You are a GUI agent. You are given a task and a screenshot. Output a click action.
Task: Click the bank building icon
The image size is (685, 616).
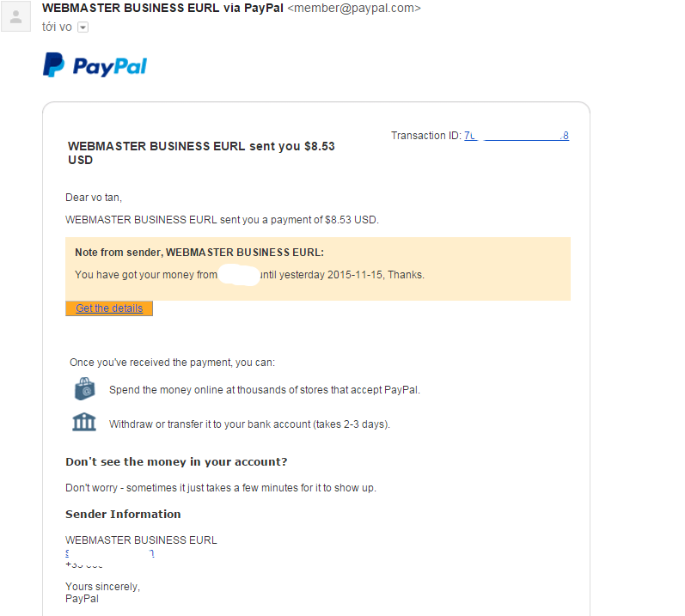click(84, 422)
